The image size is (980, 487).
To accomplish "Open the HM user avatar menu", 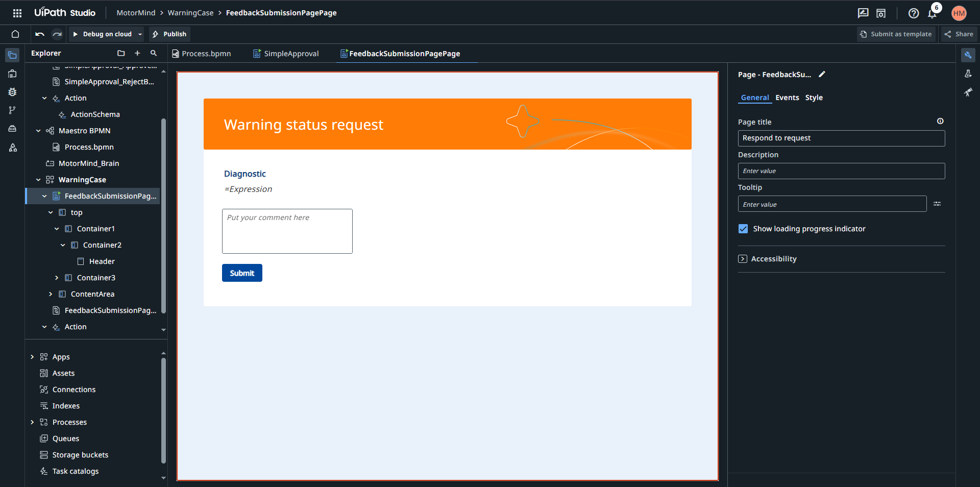I will 959,13.
